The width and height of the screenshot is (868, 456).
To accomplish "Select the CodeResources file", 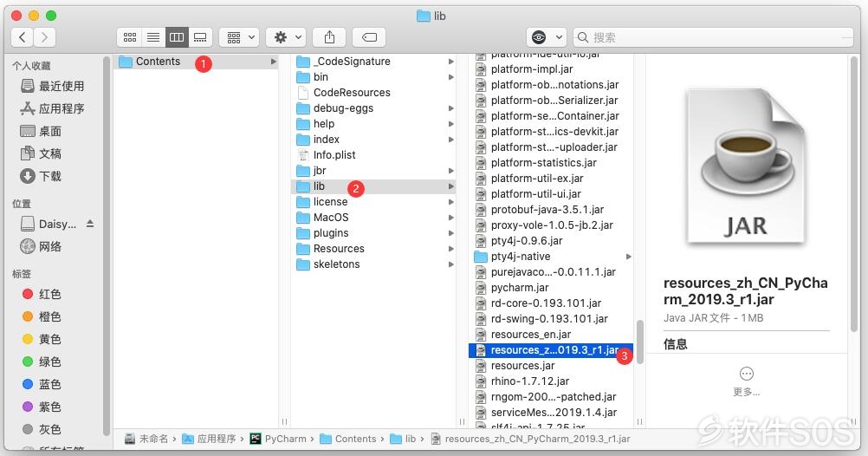I will tap(374, 93).
